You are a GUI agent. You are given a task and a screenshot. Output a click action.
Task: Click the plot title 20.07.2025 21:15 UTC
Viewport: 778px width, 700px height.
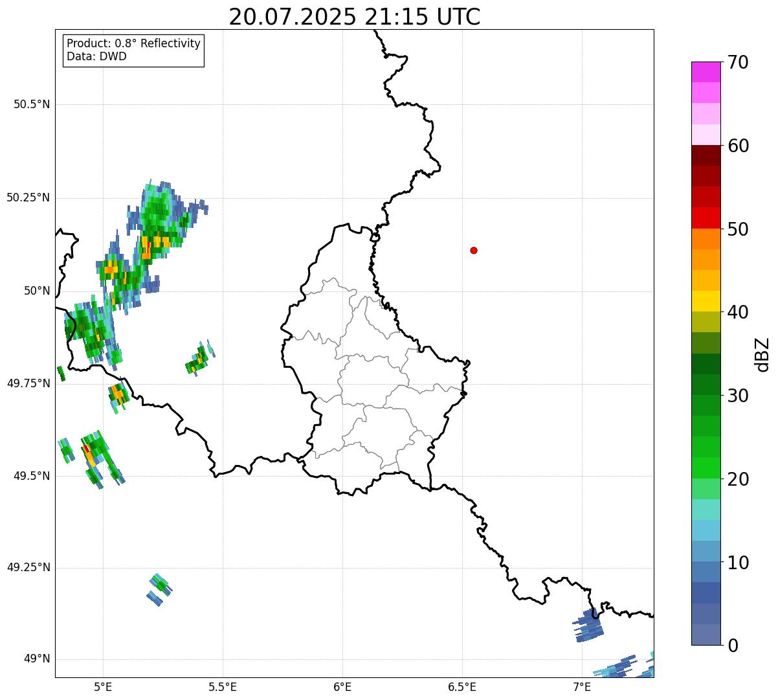[x=355, y=17]
